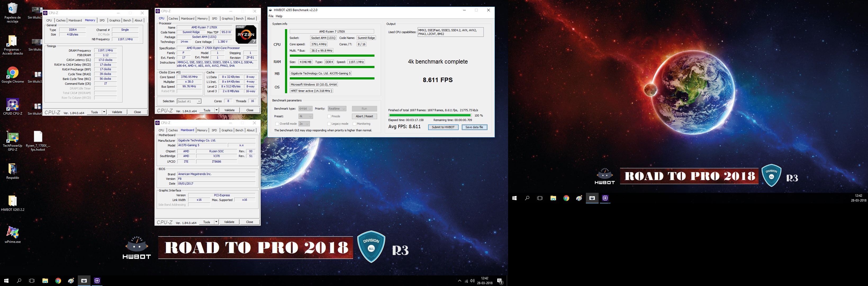Select the TechPowerUp GPU-Z desktop icon
The width and height of the screenshot is (868, 286).
(x=12, y=141)
